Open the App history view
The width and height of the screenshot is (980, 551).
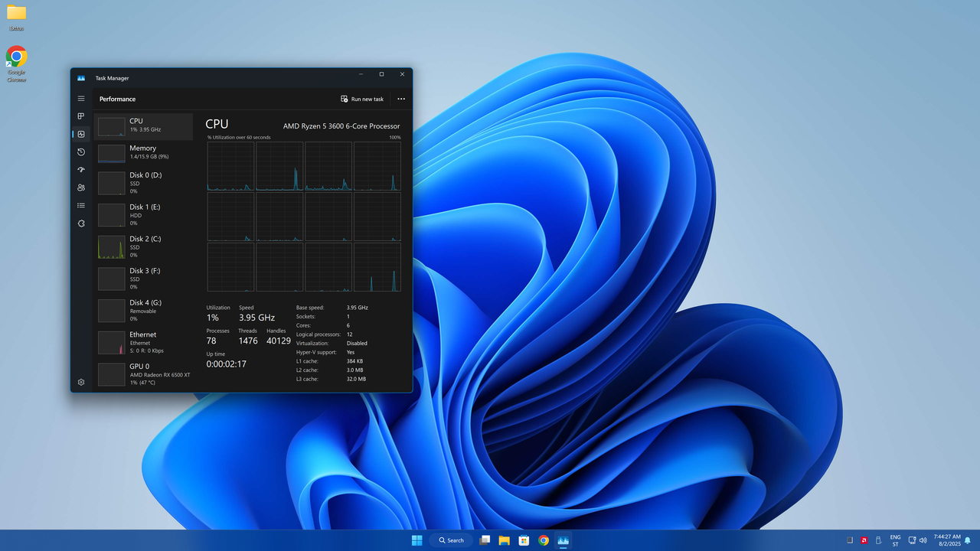pos(81,152)
